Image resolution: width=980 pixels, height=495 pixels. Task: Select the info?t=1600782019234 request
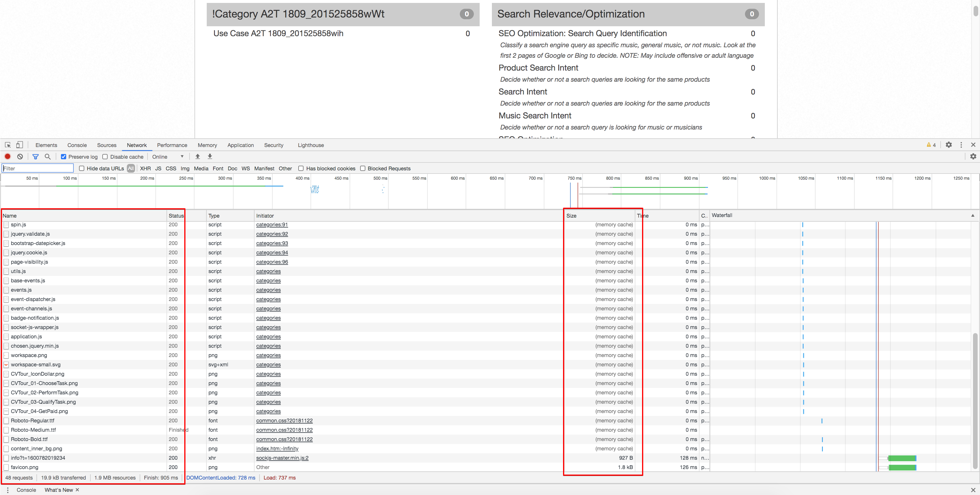pyautogui.click(x=38, y=458)
